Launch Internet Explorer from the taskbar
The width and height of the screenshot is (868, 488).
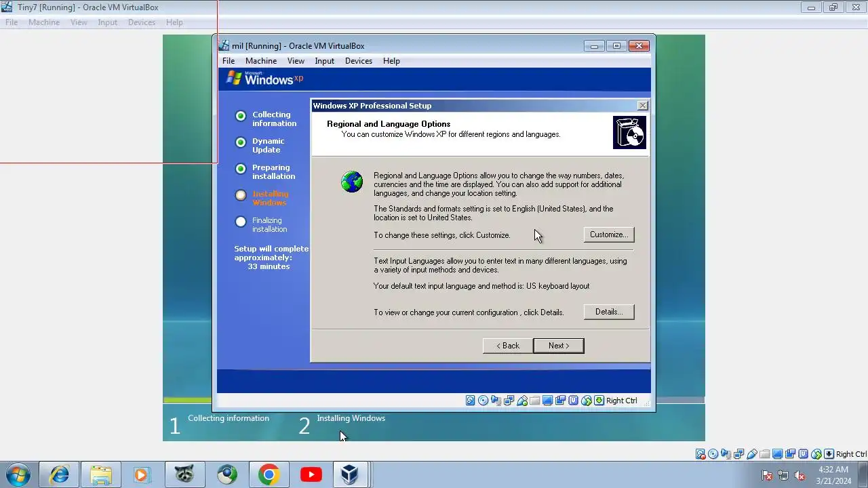(59, 475)
